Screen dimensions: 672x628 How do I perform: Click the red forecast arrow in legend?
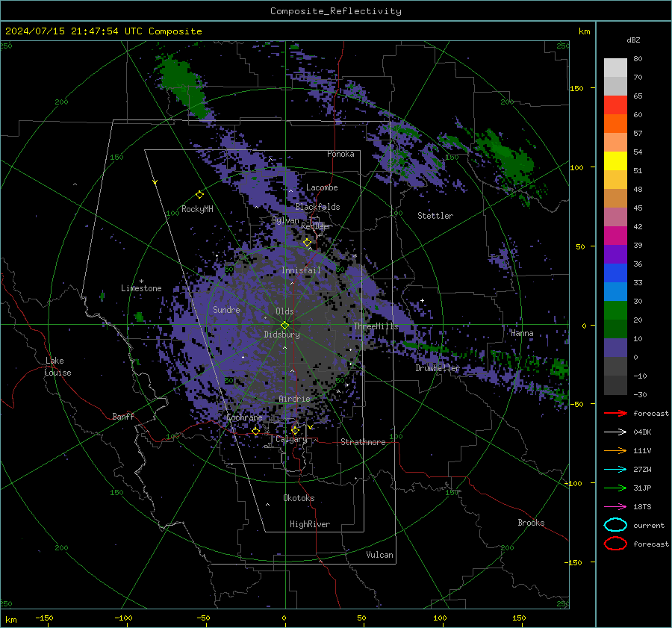(x=615, y=413)
